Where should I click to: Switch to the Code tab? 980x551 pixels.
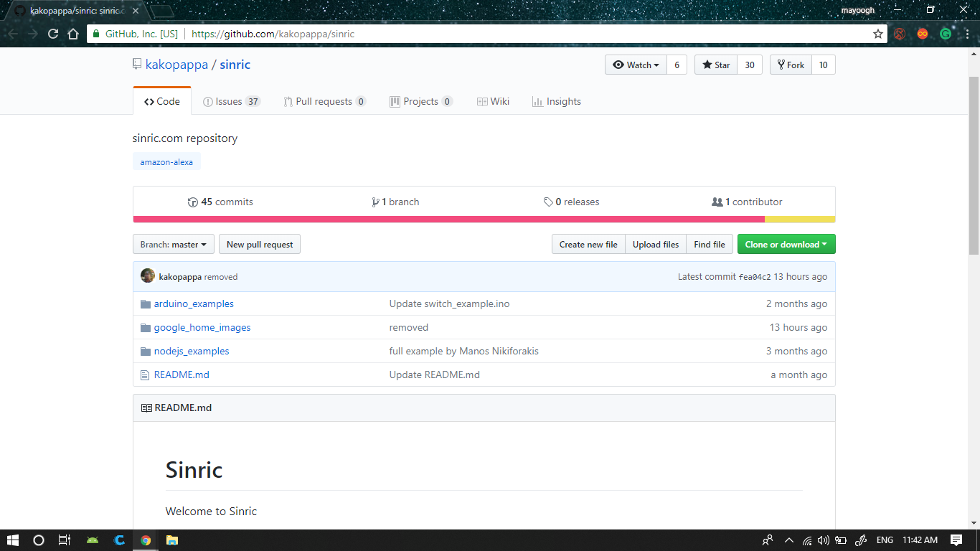[162, 102]
